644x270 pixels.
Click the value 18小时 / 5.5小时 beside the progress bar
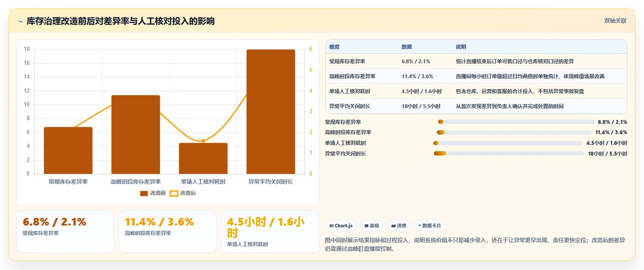pos(608,153)
